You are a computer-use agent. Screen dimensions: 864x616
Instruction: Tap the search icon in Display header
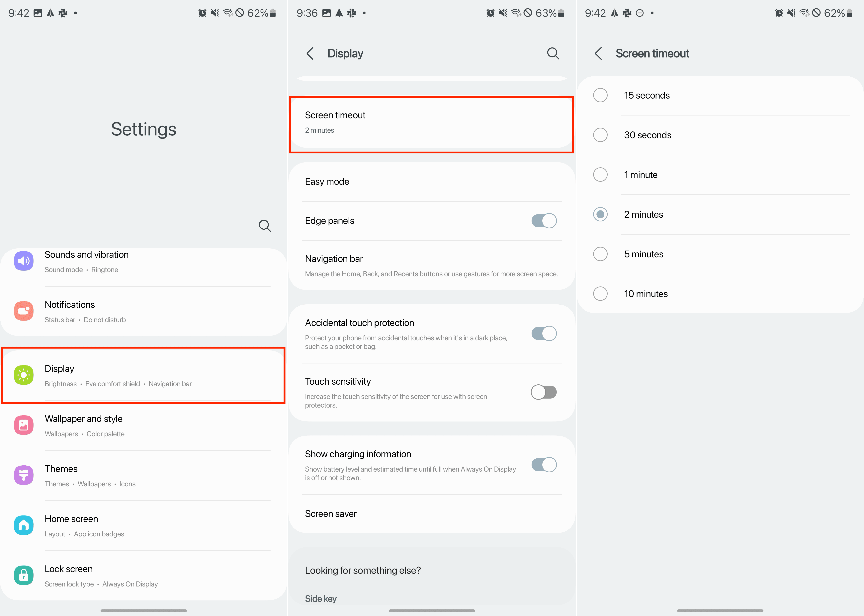[x=553, y=53]
